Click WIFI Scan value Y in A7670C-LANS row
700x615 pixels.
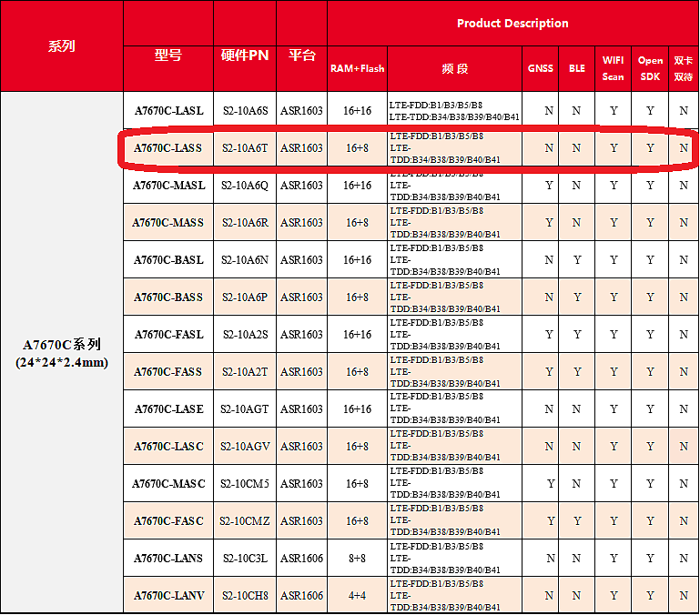point(614,558)
